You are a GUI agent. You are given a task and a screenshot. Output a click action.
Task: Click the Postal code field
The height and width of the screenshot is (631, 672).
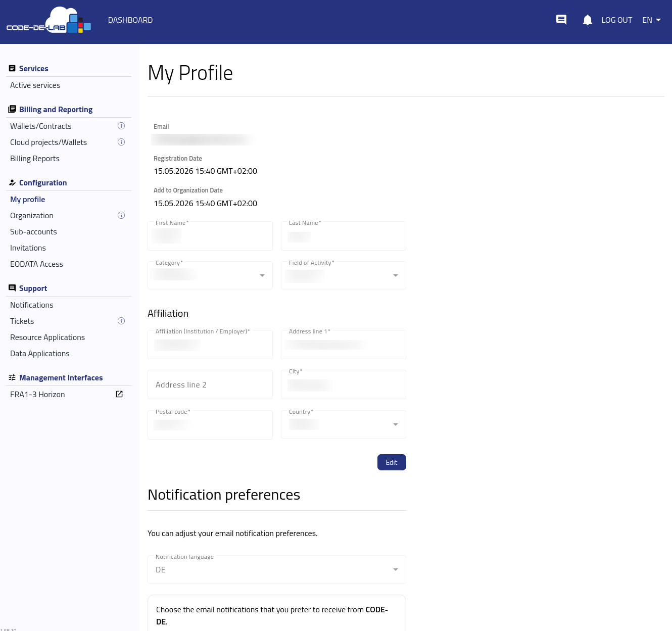coord(210,425)
